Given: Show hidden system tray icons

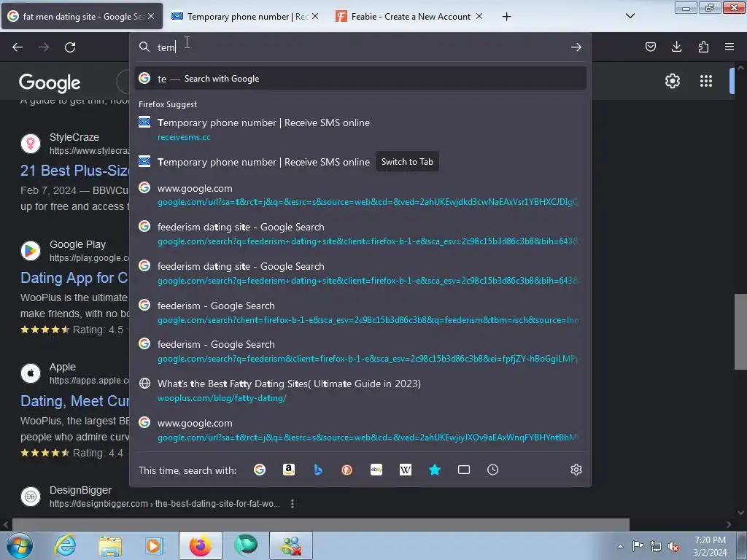Looking at the screenshot, I should 620,546.
